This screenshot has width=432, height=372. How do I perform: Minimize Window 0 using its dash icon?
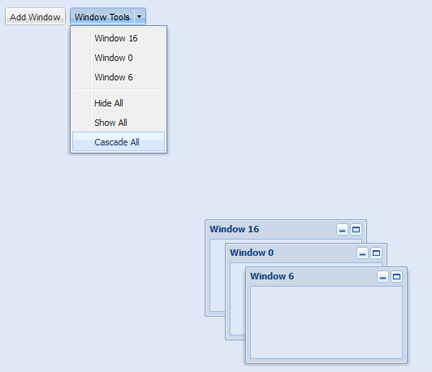click(x=362, y=253)
